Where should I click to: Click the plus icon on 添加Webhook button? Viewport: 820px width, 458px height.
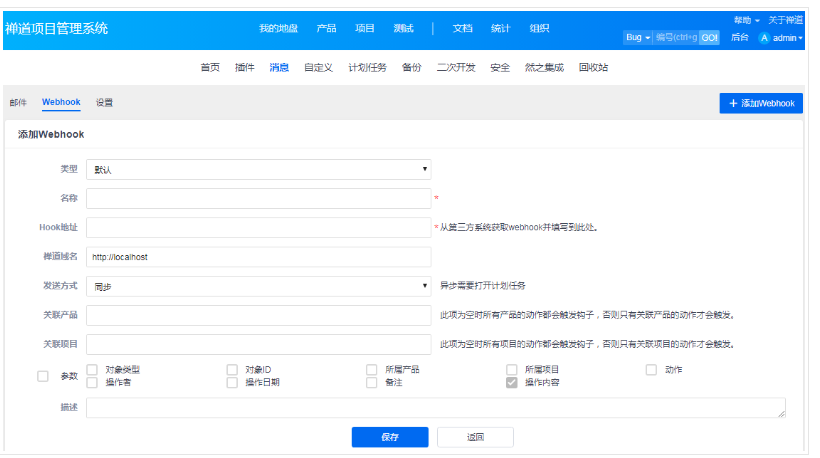pos(733,103)
